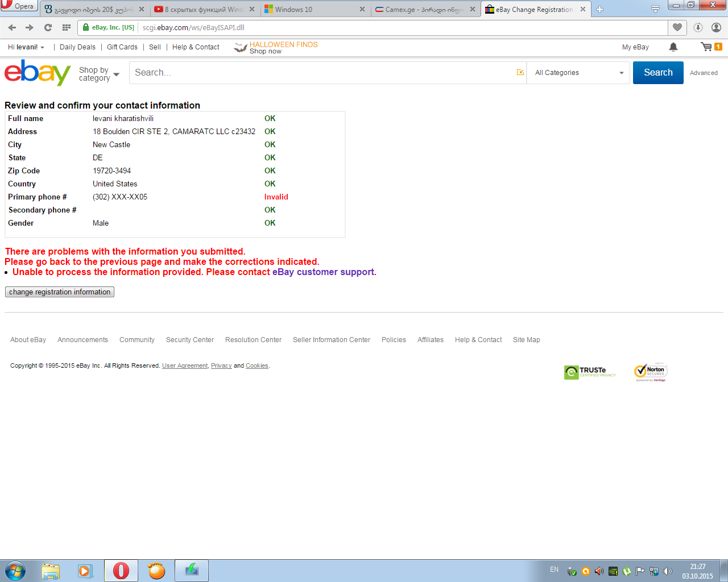The width and height of the screenshot is (728, 582).
Task: Switch to the first Georgian-titled tab
Action: 94,9
